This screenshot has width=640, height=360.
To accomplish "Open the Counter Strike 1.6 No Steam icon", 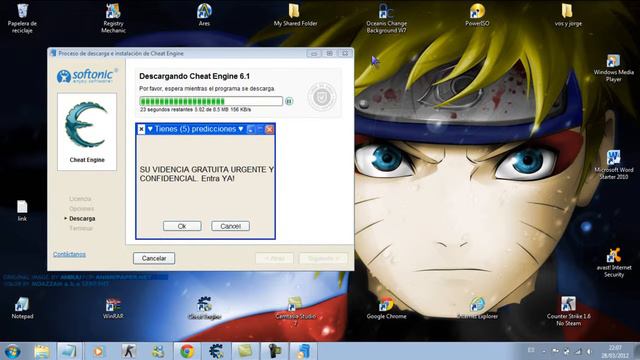I will (x=568, y=311).
